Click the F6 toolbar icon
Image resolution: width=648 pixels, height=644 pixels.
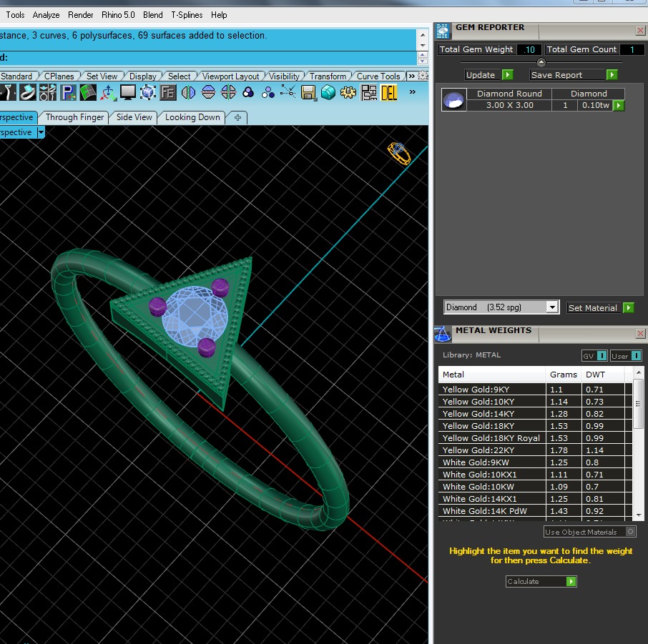coord(168,92)
